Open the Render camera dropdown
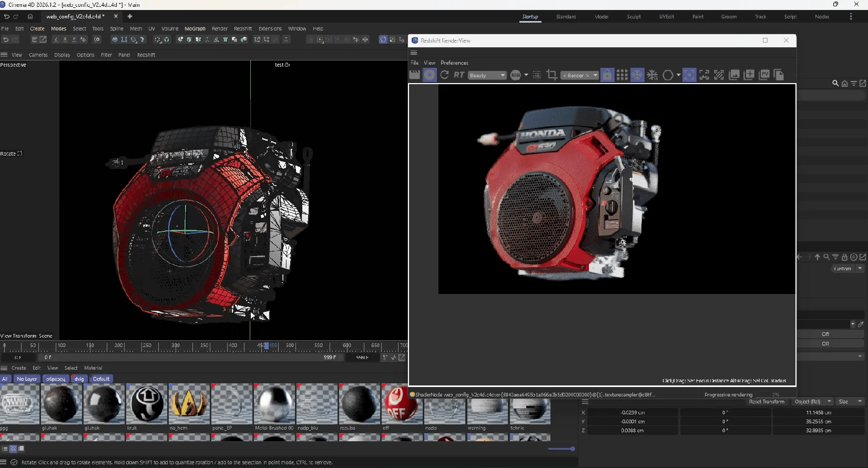Image resolution: width=868 pixels, height=468 pixels. 580,75
